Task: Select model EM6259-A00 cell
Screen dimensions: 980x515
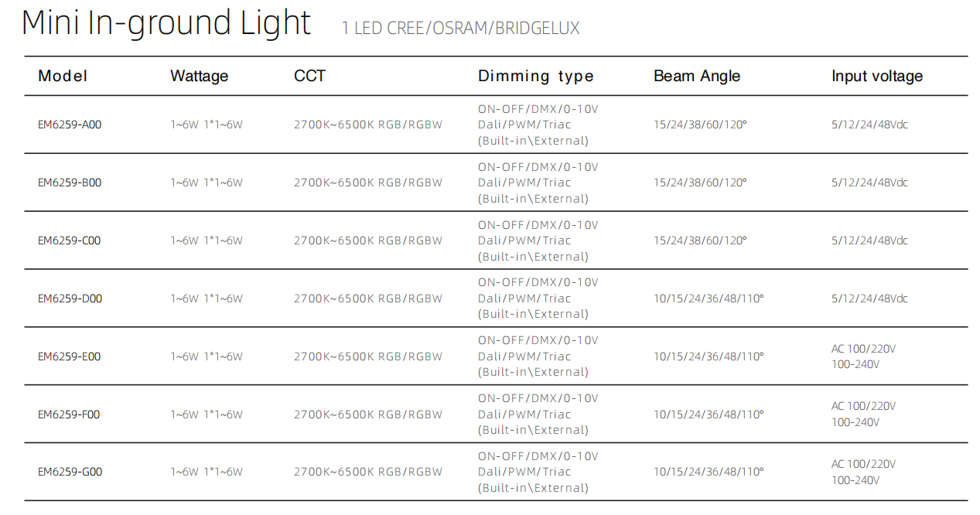Action: pos(70,124)
